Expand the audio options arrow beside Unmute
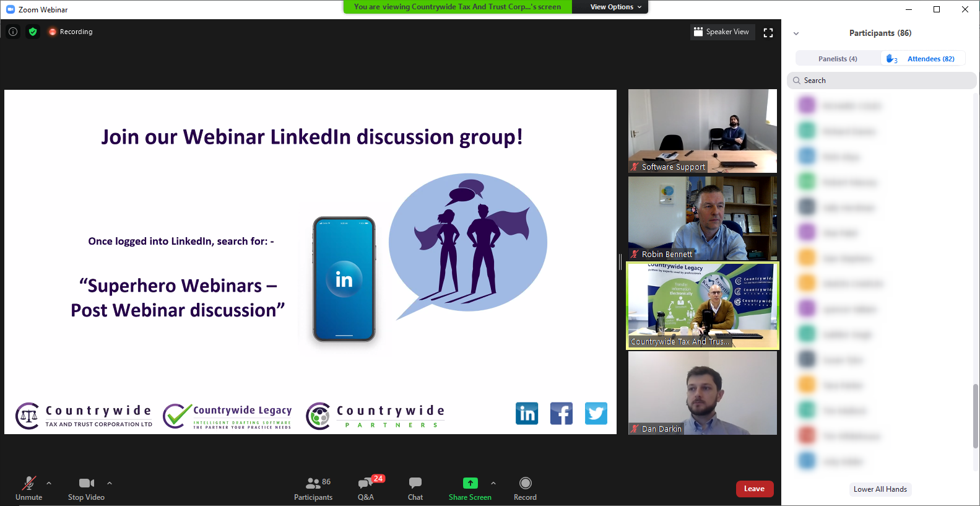The height and width of the screenshot is (506, 980). tap(49, 483)
